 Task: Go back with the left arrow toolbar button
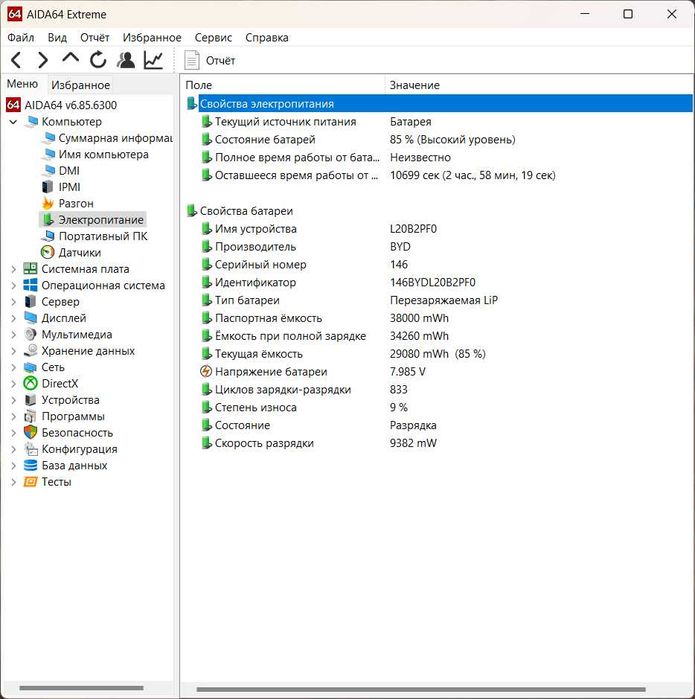pos(16,60)
